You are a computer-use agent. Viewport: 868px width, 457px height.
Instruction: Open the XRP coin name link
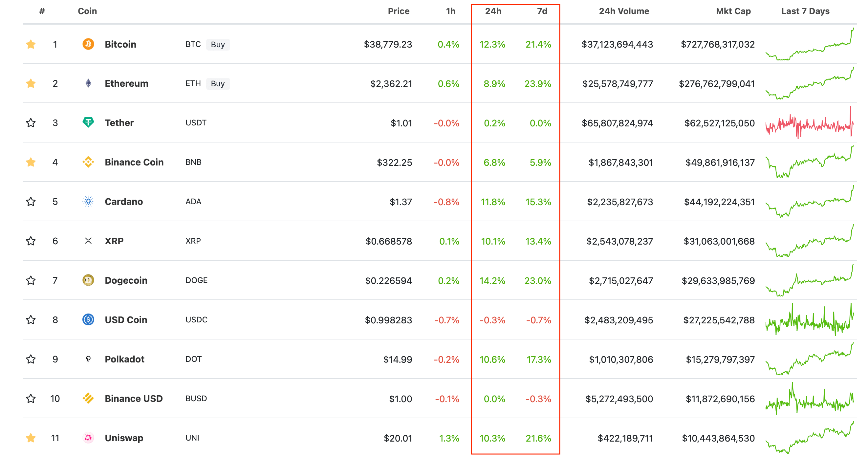pyautogui.click(x=114, y=241)
